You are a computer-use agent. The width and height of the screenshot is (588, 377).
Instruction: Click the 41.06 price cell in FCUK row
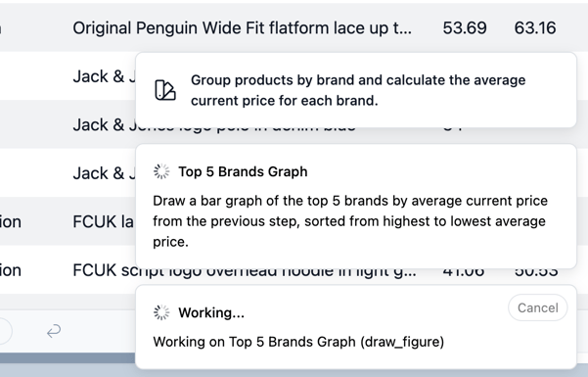point(464,272)
